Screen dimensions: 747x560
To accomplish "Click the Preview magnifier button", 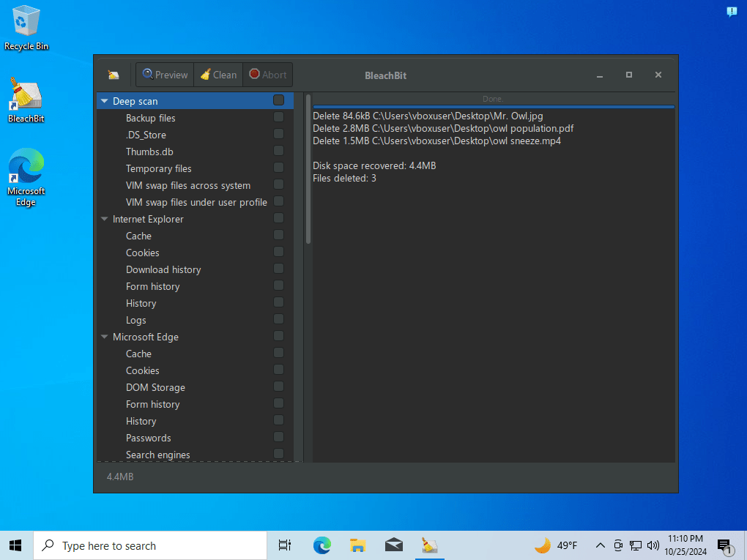I will pyautogui.click(x=165, y=75).
